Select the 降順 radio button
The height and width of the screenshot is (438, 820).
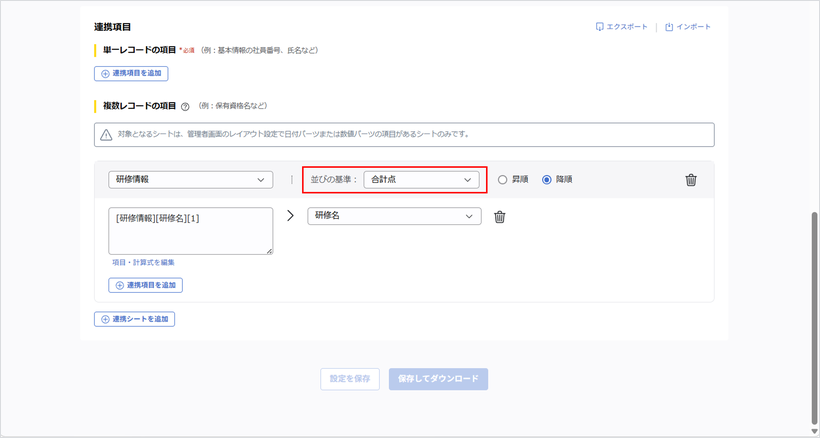click(546, 180)
